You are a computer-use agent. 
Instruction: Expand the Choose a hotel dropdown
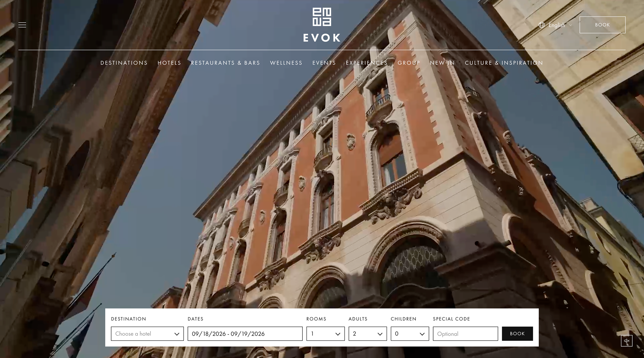(147, 334)
